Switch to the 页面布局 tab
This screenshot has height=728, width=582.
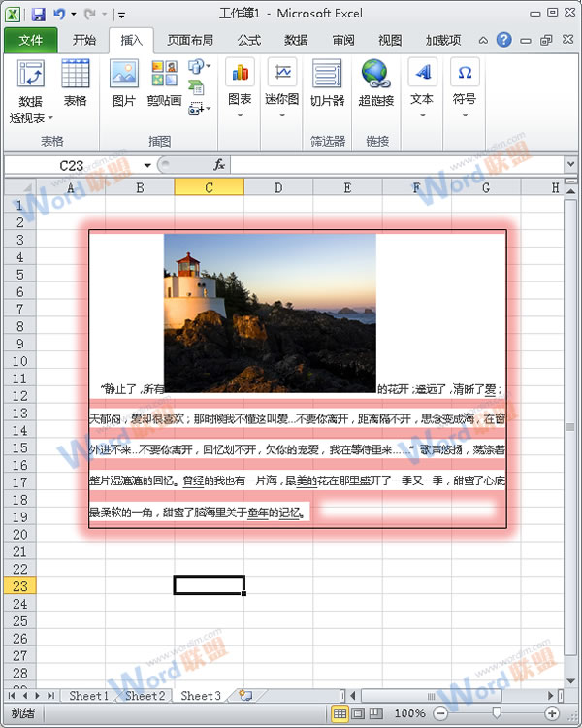(190, 41)
